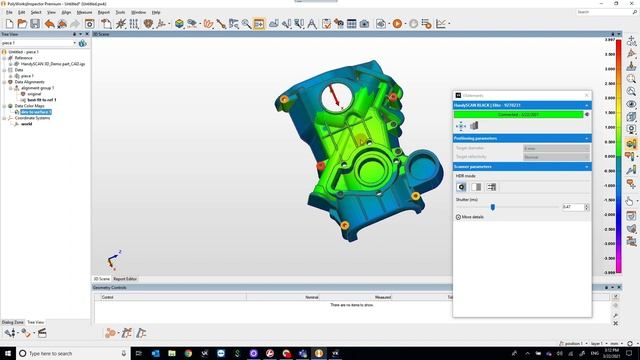Image resolution: width=640 pixels, height=360 pixels.
Task: Click the Windows Start button
Action: coord(8,353)
